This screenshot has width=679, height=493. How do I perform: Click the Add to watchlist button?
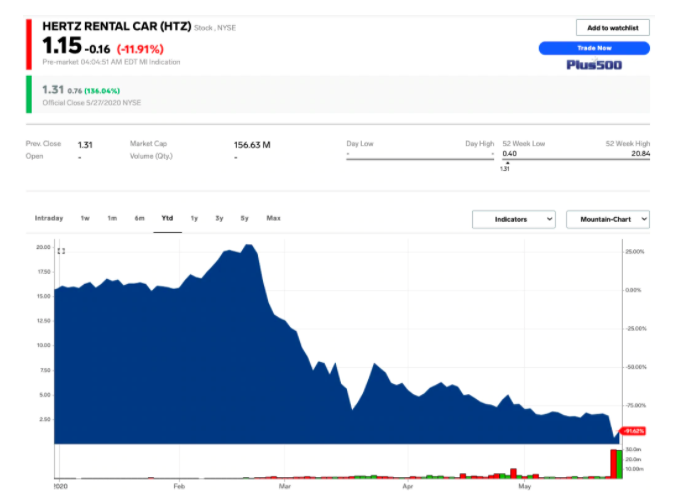(612, 28)
